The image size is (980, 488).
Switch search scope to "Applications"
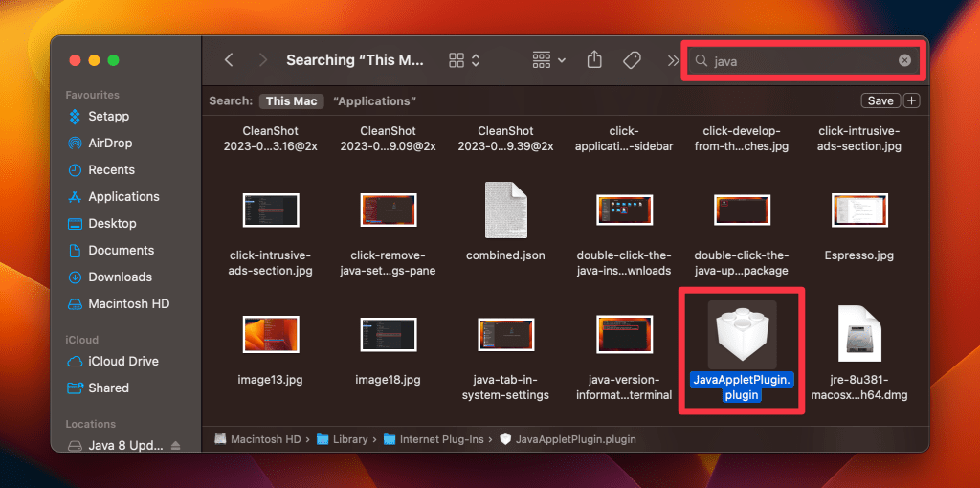(375, 101)
